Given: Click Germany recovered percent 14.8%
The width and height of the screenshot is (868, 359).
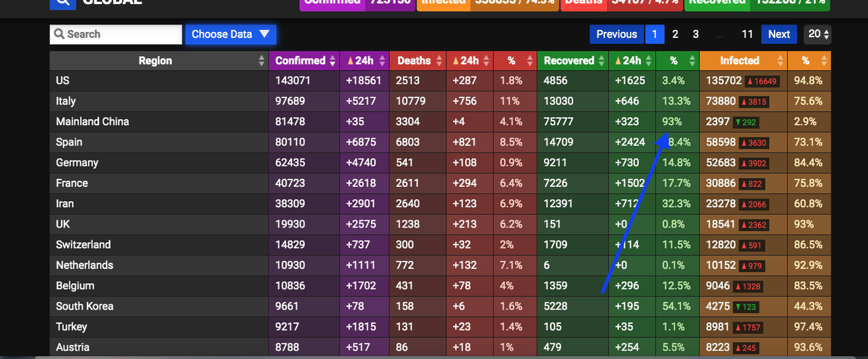Looking at the screenshot, I should [677, 163].
